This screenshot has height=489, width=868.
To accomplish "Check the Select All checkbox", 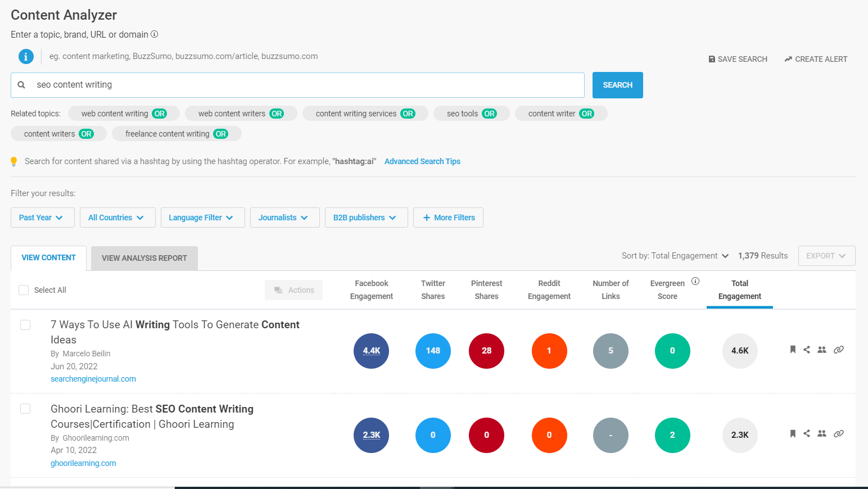I will pos(24,290).
